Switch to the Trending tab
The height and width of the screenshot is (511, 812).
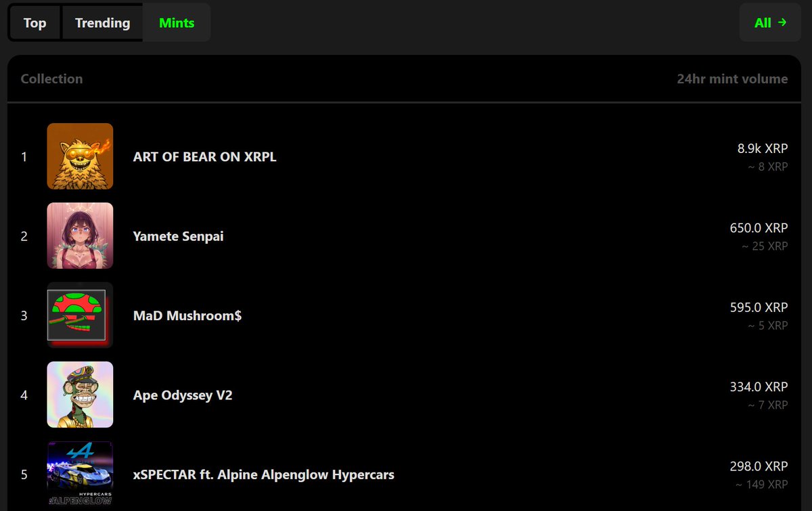coord(102,22)
